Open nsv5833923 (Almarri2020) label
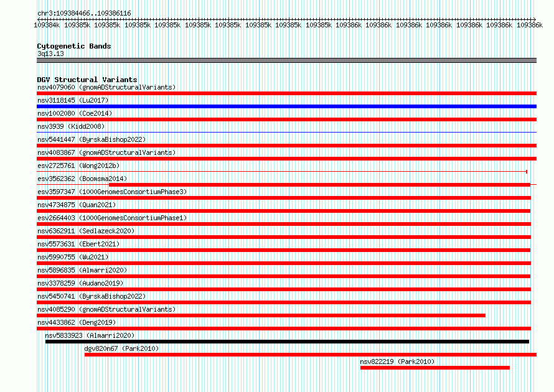This screenshot has width=554, height=392. pyautogui.click(x=90, y=335)
